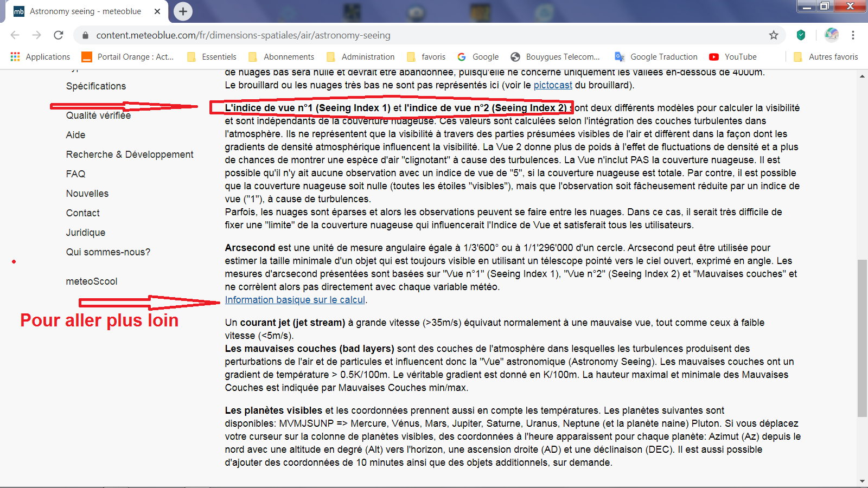Open the meteoScool sidebar link
Image resolution: width=868 pixels, height=488 pixels.
point(92,281)
